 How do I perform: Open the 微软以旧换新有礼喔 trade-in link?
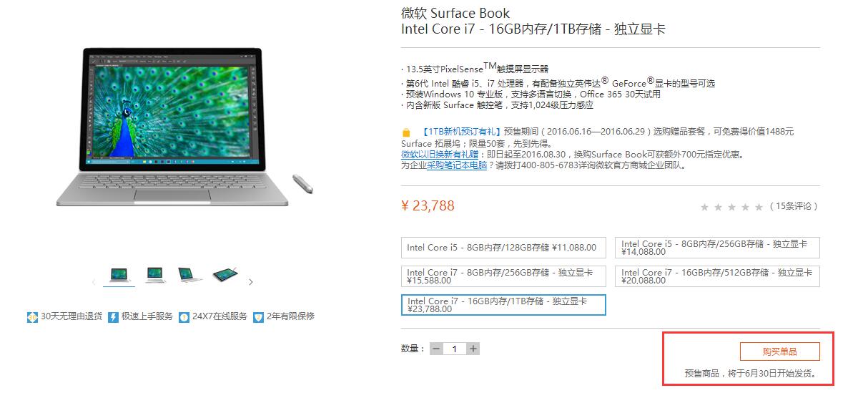pyautogui.click(x=440, y=154)
